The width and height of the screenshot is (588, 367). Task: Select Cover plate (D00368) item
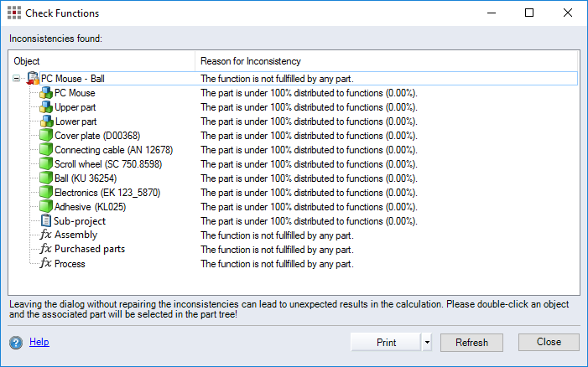tap(97, 136)
